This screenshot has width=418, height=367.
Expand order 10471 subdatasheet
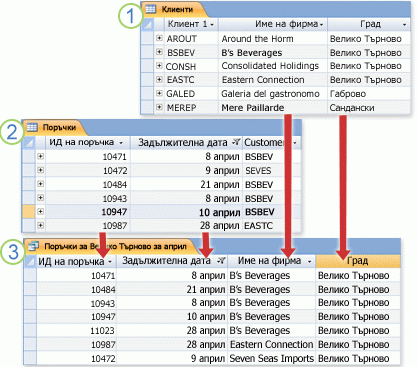click(x=40, y=156)
